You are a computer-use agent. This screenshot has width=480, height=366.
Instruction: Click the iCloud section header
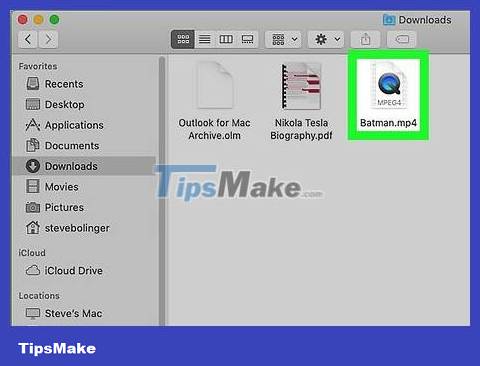pyautogui.click(x=32, y=253)
